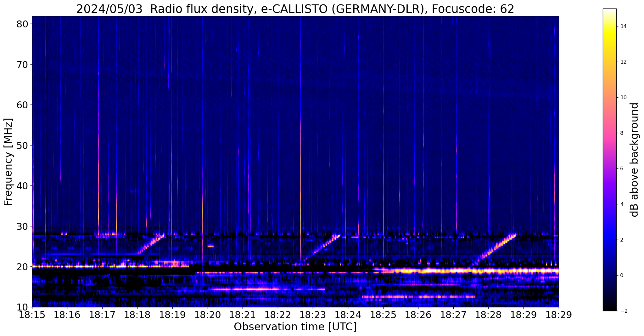The height and width of the screenshot is (336, 644).
Task: Click the small bright blob at 25 MHz, 18:20
Action: (210, 246)
